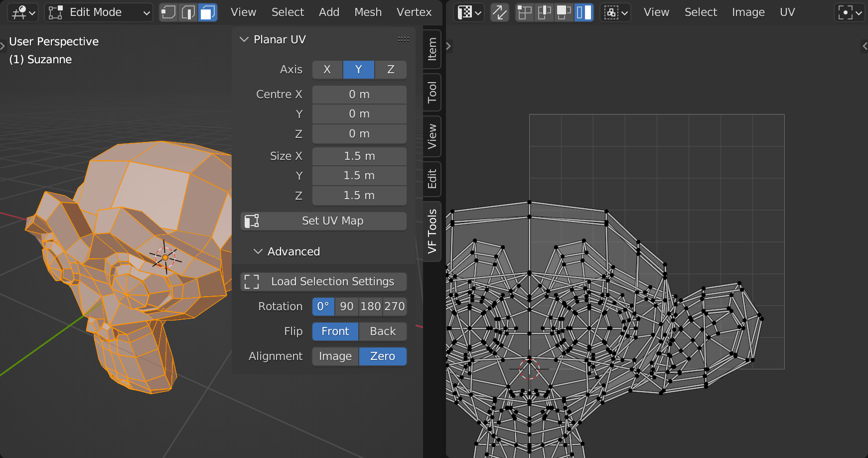The image size is (868, 458).
Task: Set rotation to 270 degrees
Action: tap(395, 307)
